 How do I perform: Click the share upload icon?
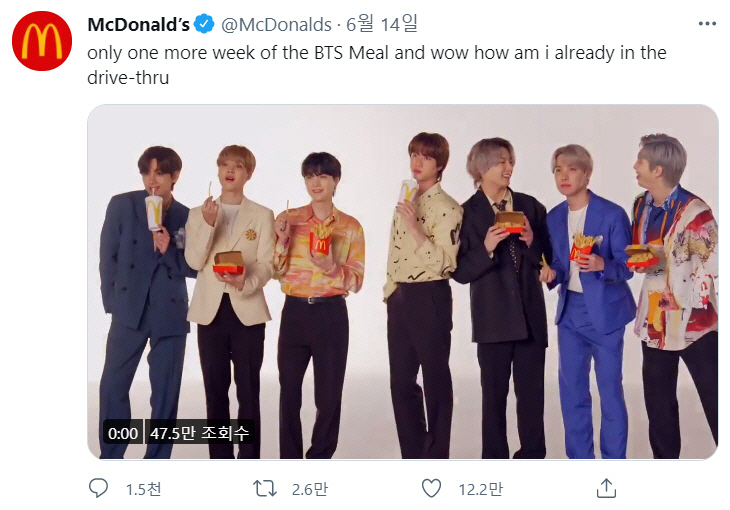605,488
